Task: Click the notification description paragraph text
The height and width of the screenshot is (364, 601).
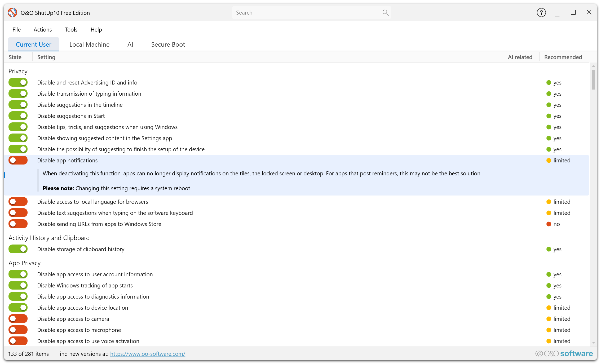Action: click(262, 173)
